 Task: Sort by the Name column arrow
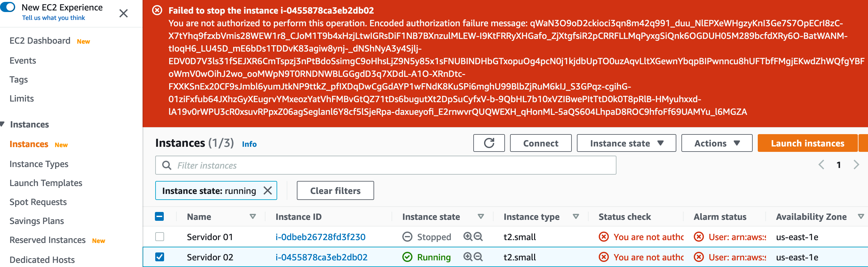coord(253,216)
